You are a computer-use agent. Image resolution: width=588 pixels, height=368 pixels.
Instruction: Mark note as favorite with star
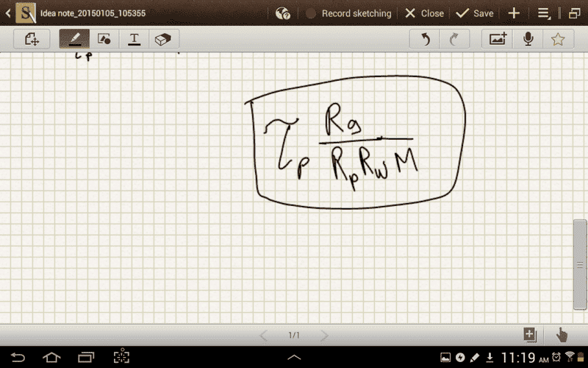[558, 39]
